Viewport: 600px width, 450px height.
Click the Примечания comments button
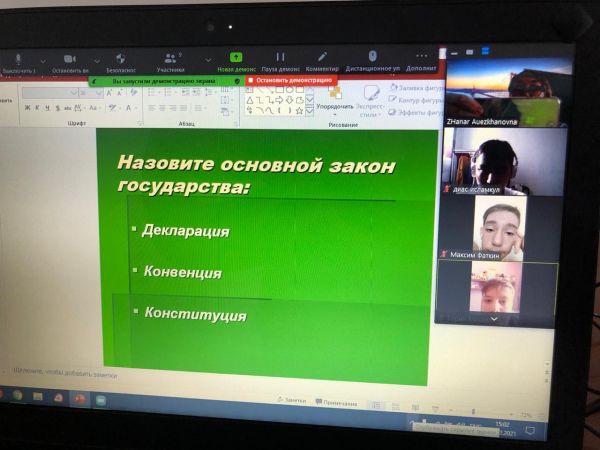point(336,402)
